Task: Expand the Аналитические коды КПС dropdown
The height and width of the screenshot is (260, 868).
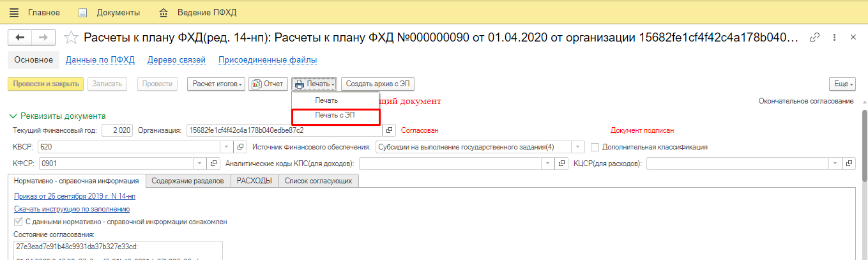Action: [x=549, y=163]
